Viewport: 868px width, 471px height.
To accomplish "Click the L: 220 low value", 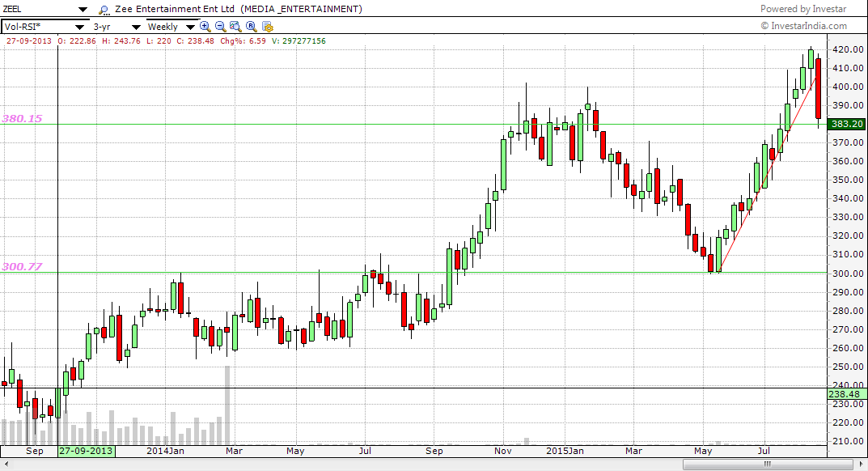I will [x=159, y=41].
